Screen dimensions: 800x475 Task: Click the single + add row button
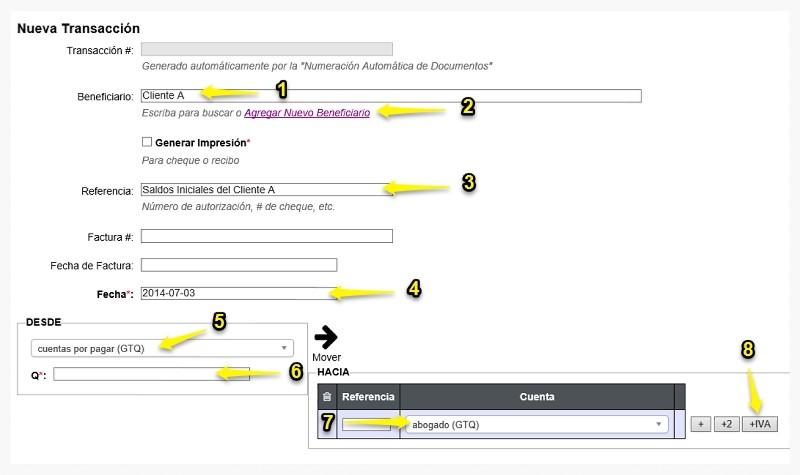click(x=701, y=424)
